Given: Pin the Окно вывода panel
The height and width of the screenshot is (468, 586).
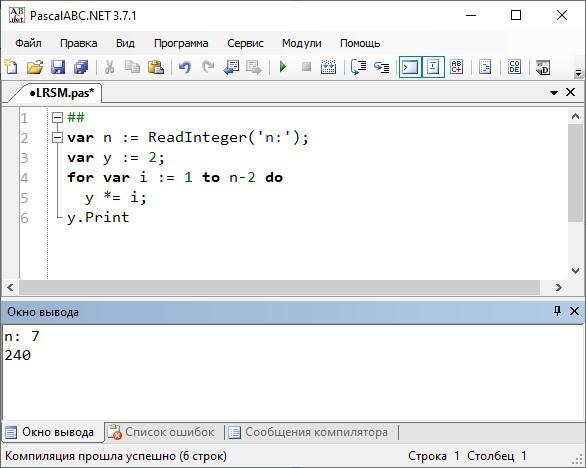Looking at the screenshot, I should pos(557,311).
